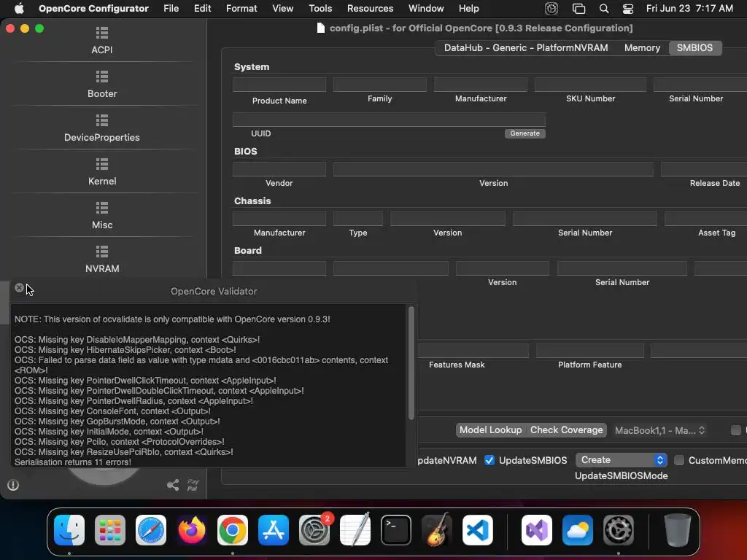The height and width of the screenshot is (560, 747).
Task: Launch Firefox from the Dock
Action: [192, 529]
